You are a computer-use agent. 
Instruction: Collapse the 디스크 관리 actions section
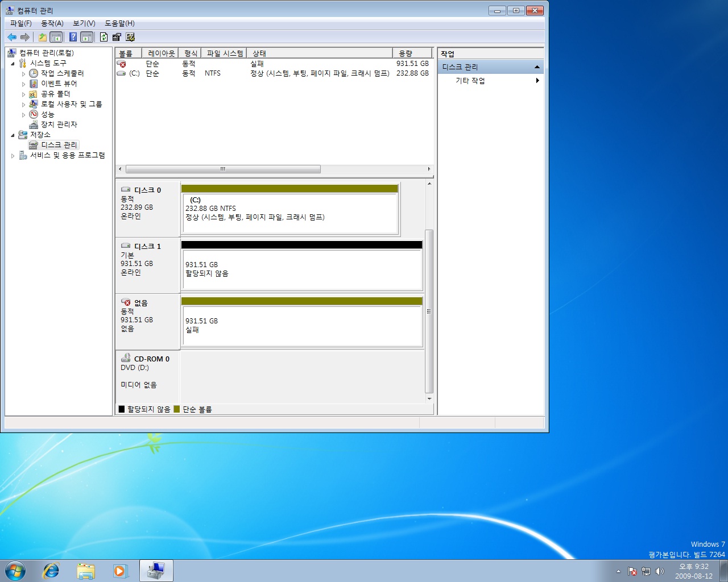(537, 67)
